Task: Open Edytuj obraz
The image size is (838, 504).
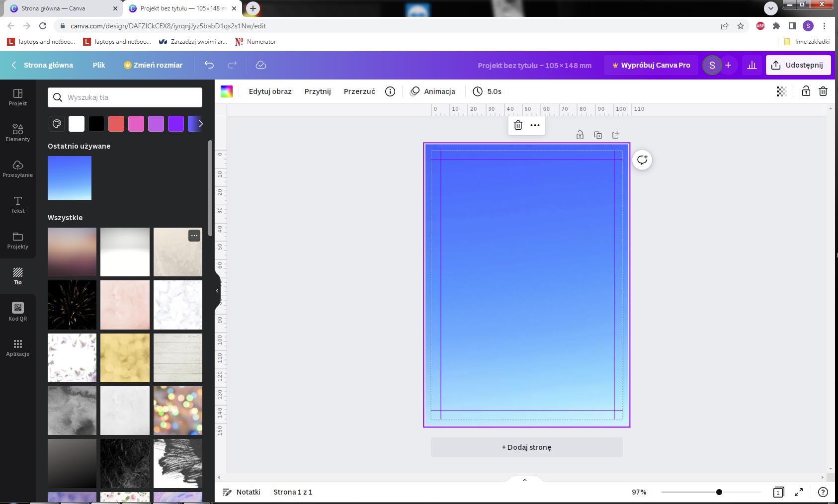Action: pos(270,91)
